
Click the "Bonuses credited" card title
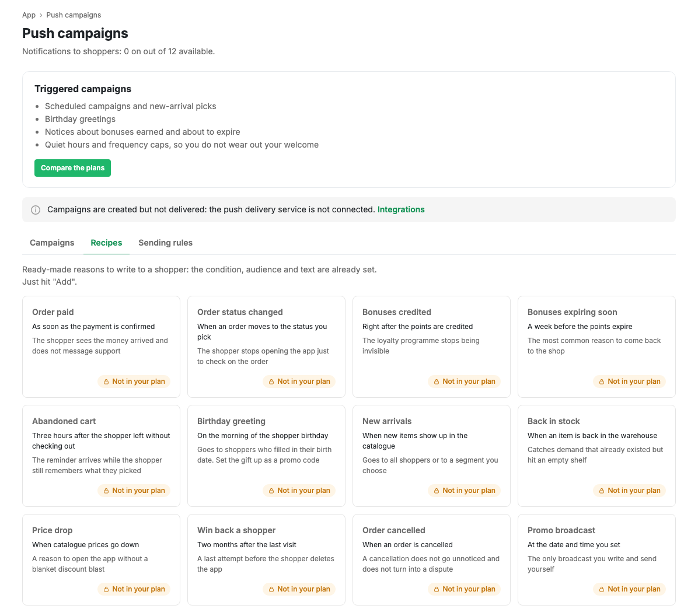tap(397, 313)
